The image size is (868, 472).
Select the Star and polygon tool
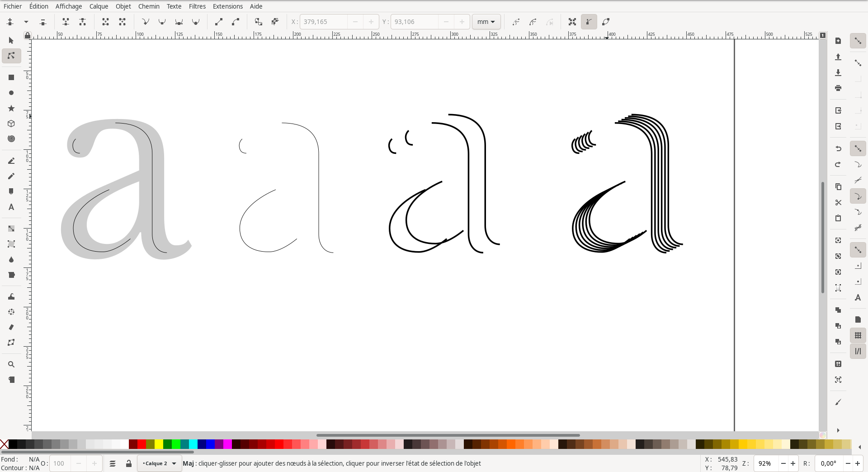tap(11, 108)
